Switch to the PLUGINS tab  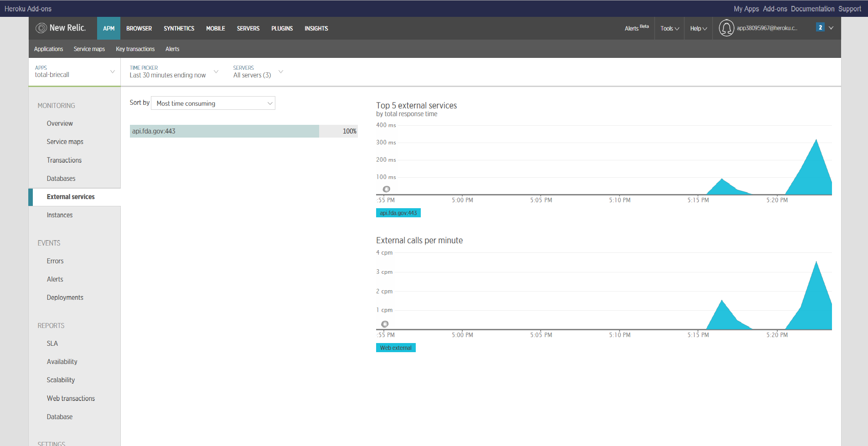pos(282,28)
